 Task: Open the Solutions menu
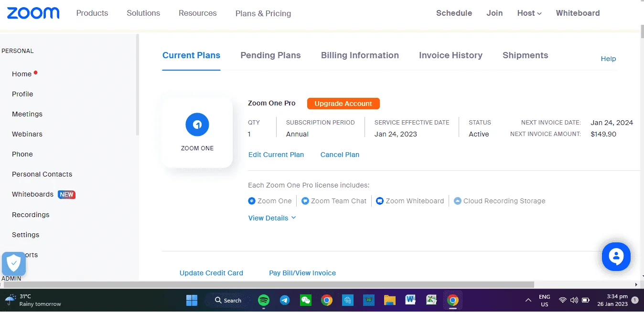[x=143, y=13]
